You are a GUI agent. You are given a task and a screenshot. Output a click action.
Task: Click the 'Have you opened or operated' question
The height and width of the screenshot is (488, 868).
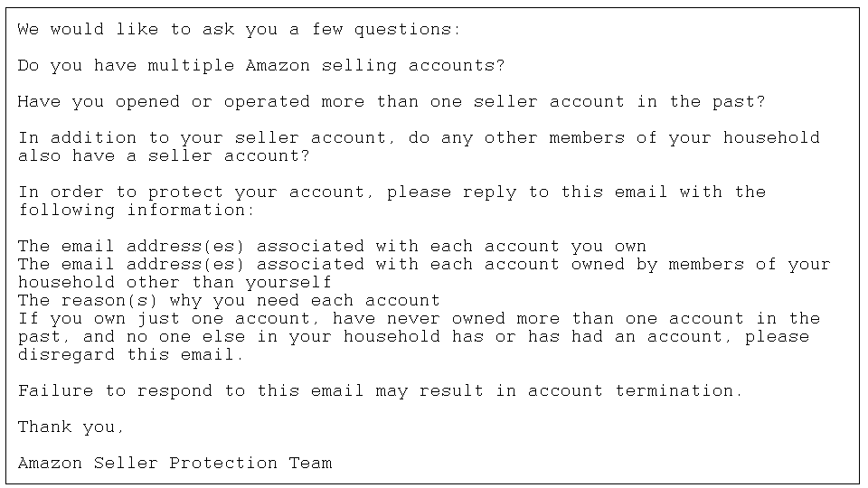click(x=392, y=102)
